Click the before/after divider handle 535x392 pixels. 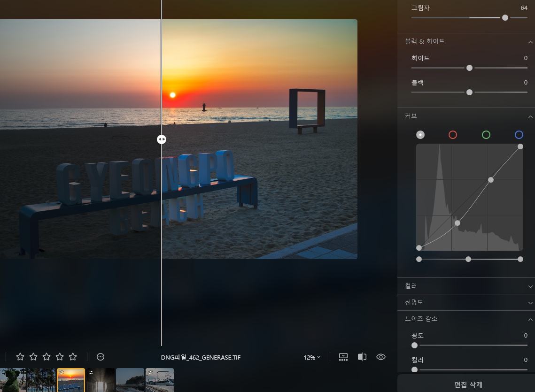[x=162, y=139]
